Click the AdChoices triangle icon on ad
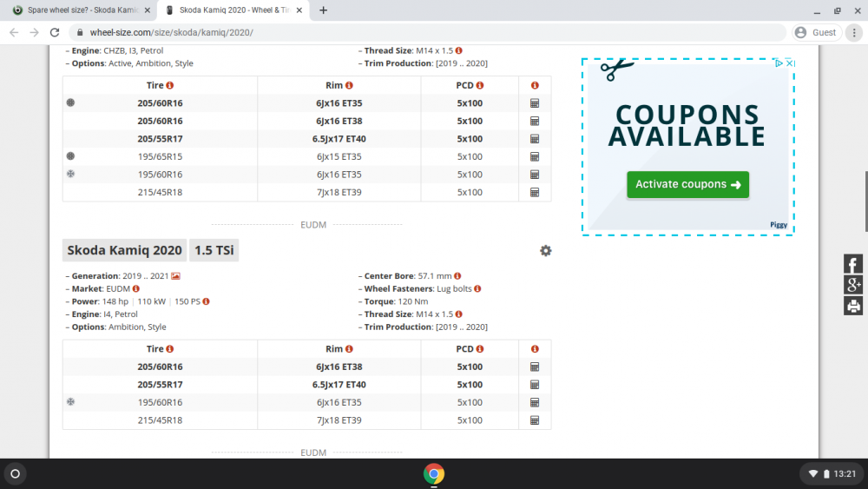Screen dimensions: 868x489 pos(779,63)
